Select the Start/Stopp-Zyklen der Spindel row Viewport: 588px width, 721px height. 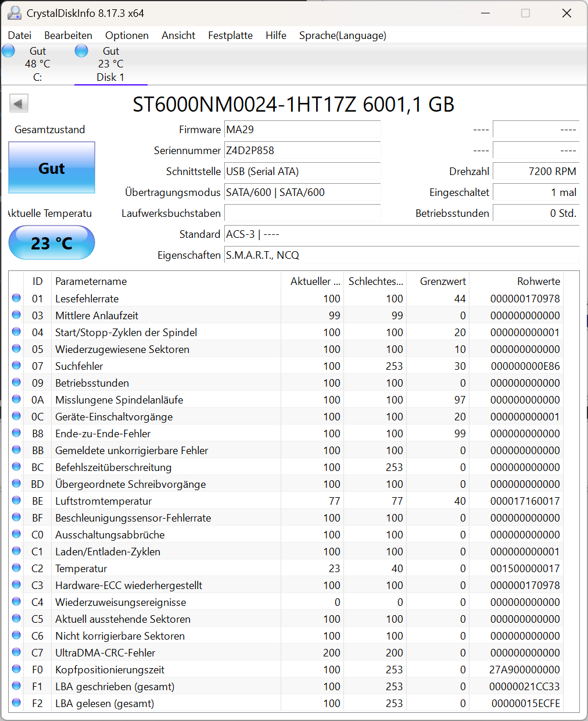tap(286, 332)
